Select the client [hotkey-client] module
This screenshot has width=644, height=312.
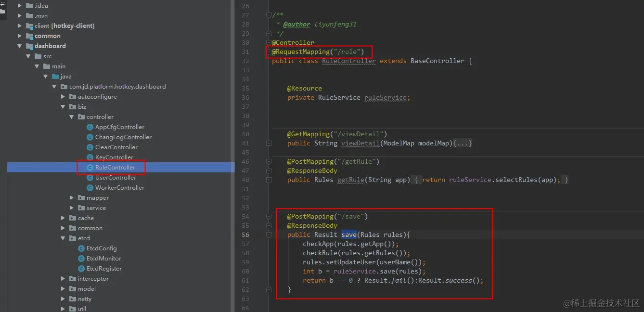(64, 26)
